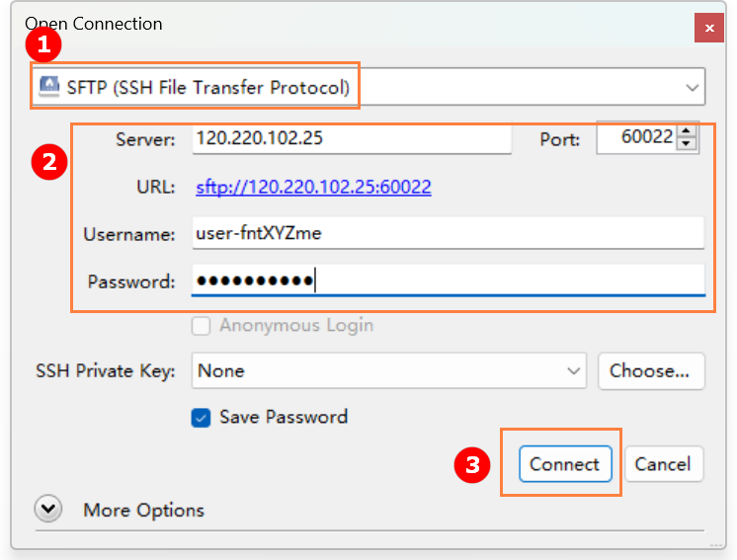Toggle the Anonymous Login checkbox
The image size is (737, 560).
point(202,326)
